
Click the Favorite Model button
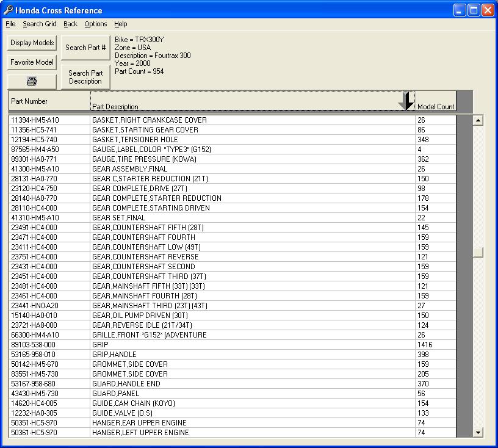coord(32,62)
